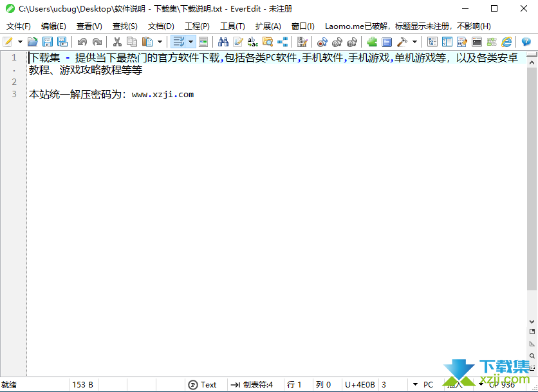Image resolution: width=538 pixels, height=392 pixels.
Task: Start macro recording icon
Action: 322,42
